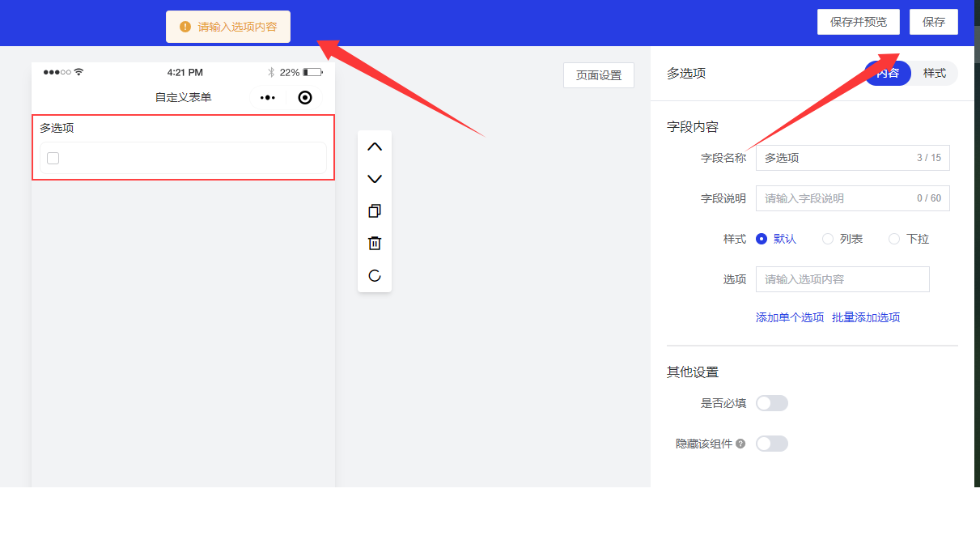Check the empty checkbox in form preview
This screenshot has height=548, width=980.
pyautogui.click(x=53, y=158)
